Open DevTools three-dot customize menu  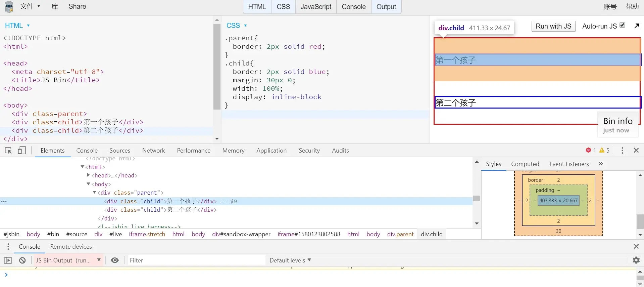(622, 151)
